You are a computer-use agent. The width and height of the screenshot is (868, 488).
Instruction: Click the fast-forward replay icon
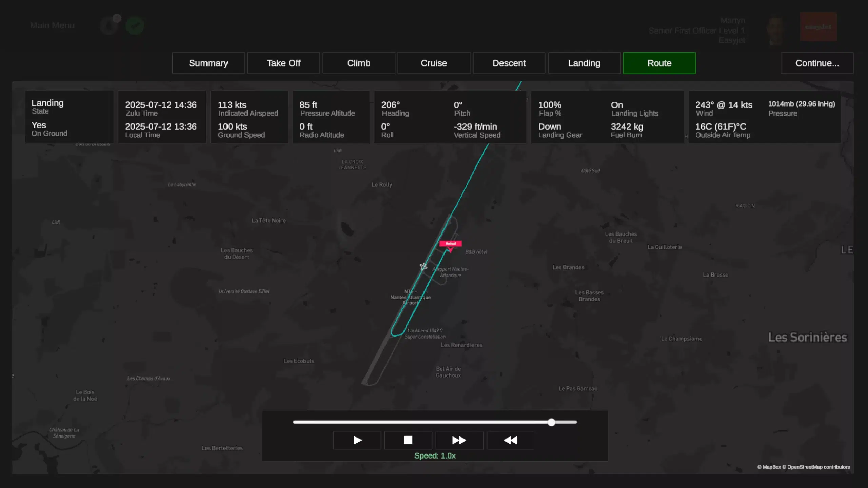click(x=459, y=440)
